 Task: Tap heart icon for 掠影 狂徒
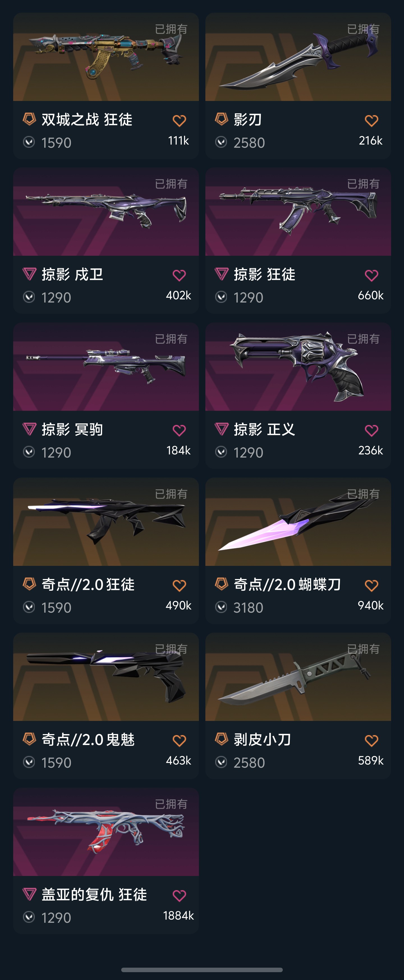point(371,275)
